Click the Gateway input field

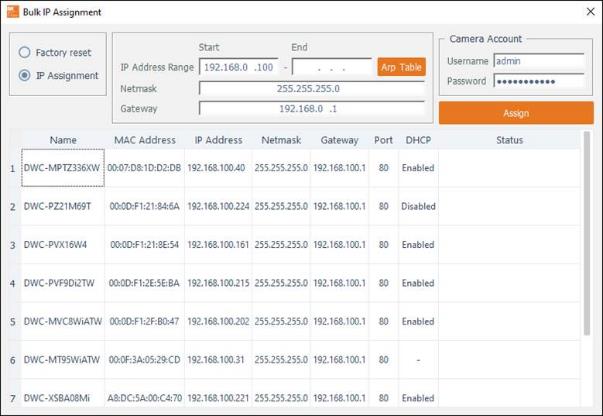point(313,108)
